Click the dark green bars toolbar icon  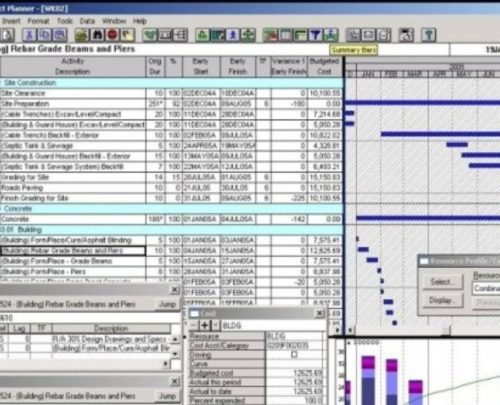[300, 35]
